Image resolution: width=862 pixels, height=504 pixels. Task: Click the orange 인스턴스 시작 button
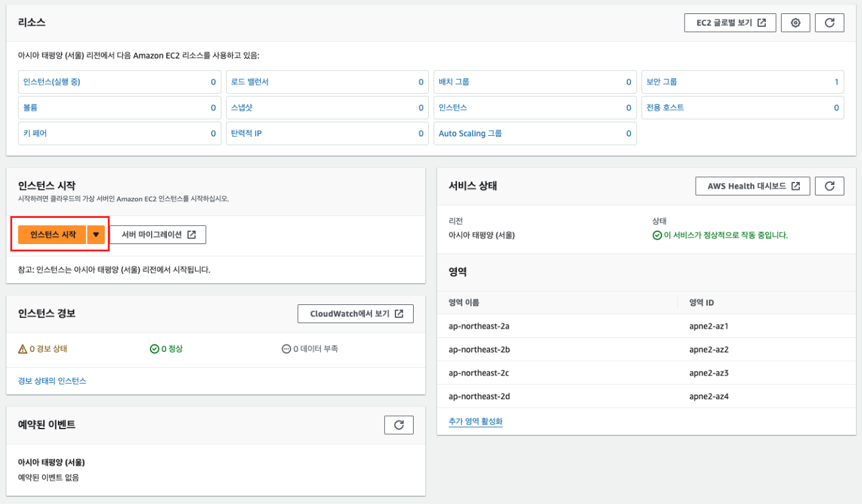point(52,234)
